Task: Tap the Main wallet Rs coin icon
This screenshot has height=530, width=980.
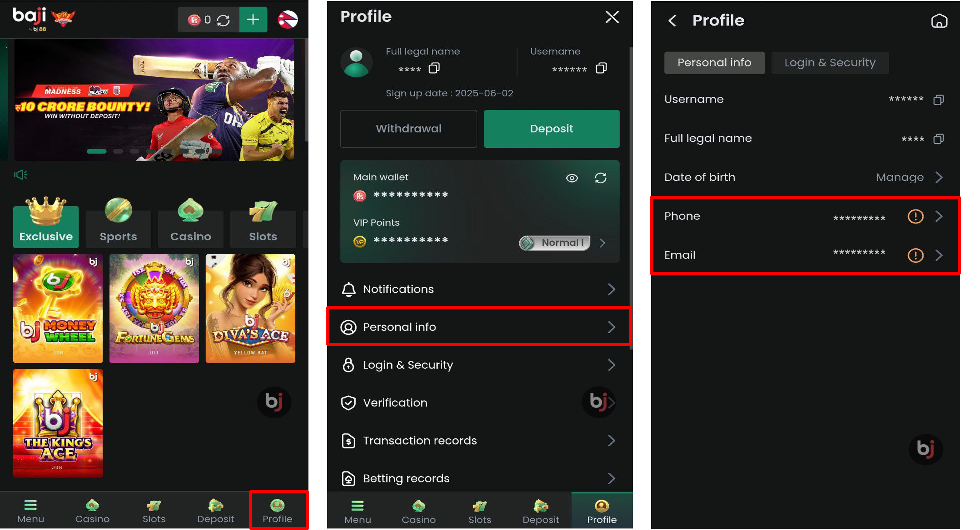Action: point(359,196)
